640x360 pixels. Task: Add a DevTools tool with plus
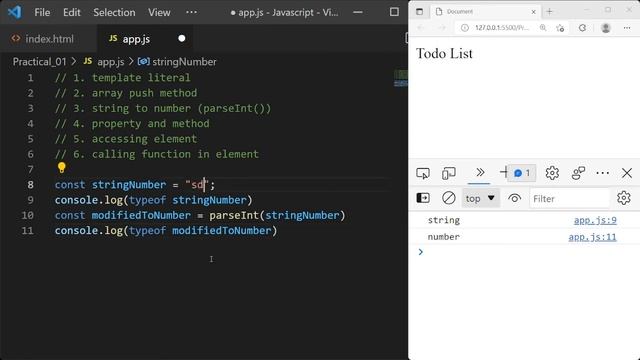504,172
